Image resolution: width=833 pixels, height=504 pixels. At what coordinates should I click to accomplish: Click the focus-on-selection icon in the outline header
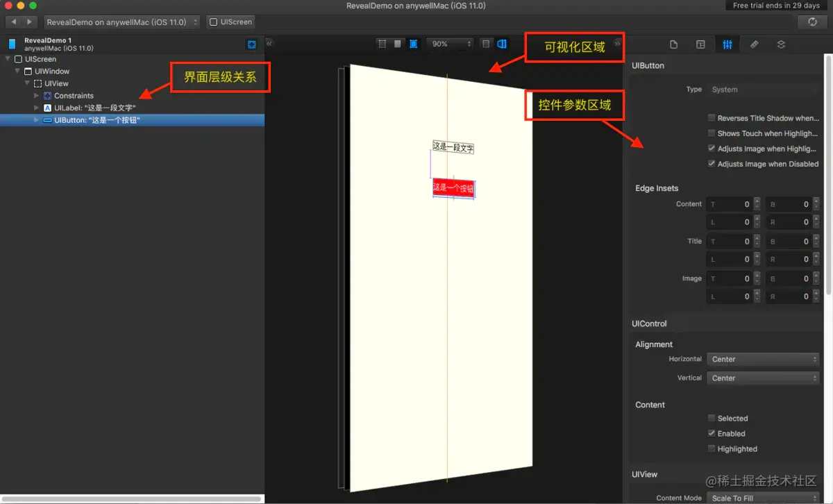(x=251, y=44)
